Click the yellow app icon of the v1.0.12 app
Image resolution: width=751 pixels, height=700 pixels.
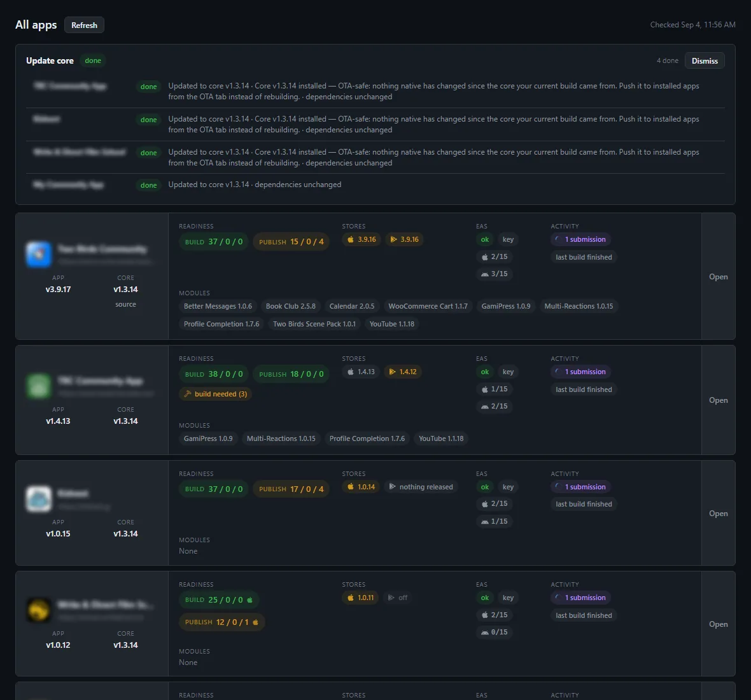tap(39, 610)
